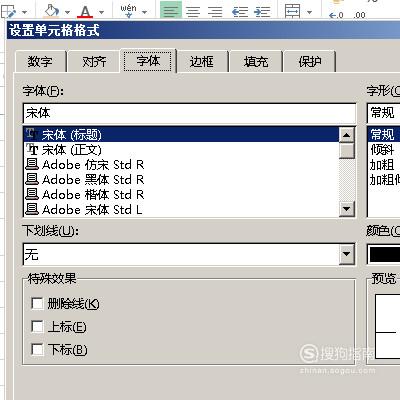This screenshot has height=400, width=400.
Task: Click the merge cells icon
Action: (292, 11)
